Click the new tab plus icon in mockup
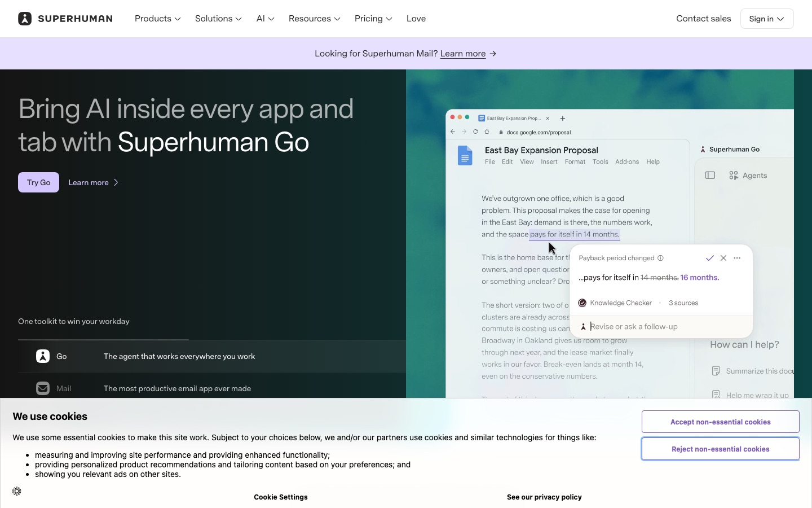812x508 pixels. click(x=563, y=119)
